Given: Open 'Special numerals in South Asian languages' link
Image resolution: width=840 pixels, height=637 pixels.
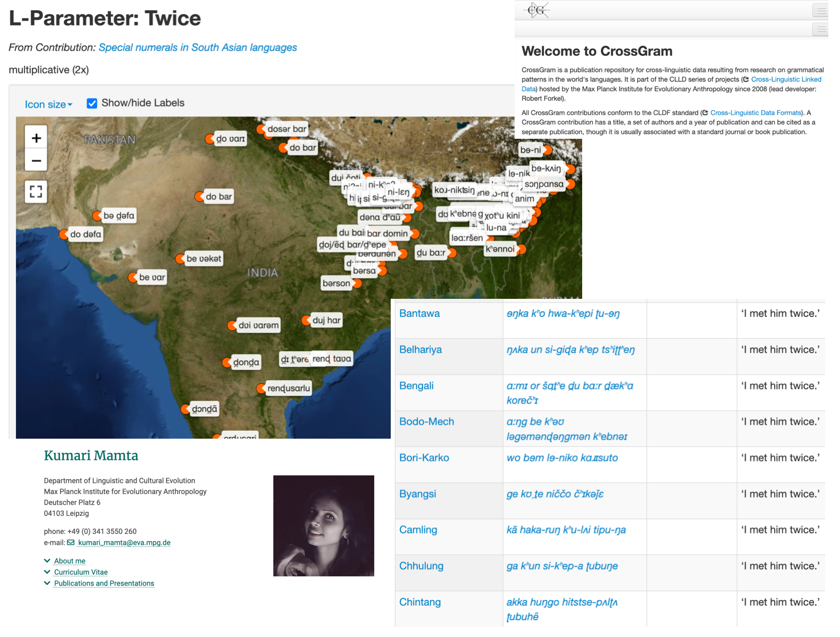Looking at the screenshot, I should pos(198,47).
